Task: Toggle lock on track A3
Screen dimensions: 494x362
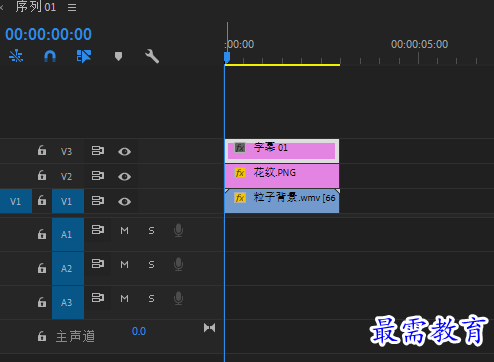Action: [42, 302]
